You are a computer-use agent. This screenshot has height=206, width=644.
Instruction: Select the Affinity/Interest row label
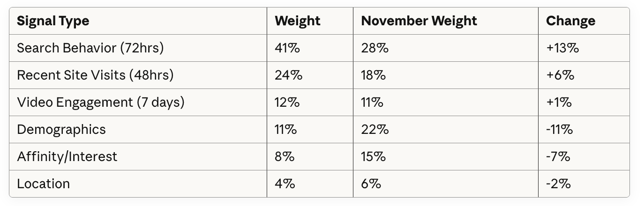[67, 156]
